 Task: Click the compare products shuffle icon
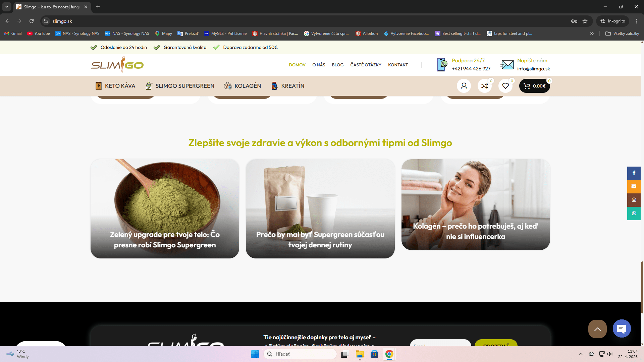484,86
